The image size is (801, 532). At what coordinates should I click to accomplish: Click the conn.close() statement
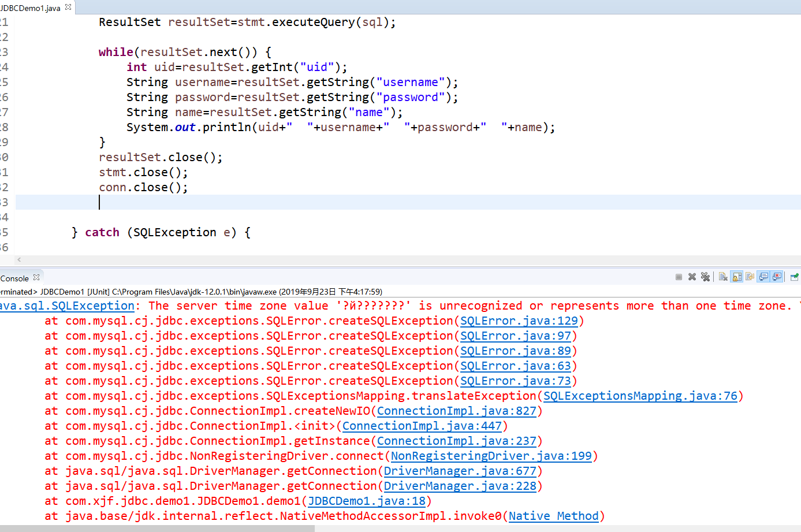click(143, 187)
